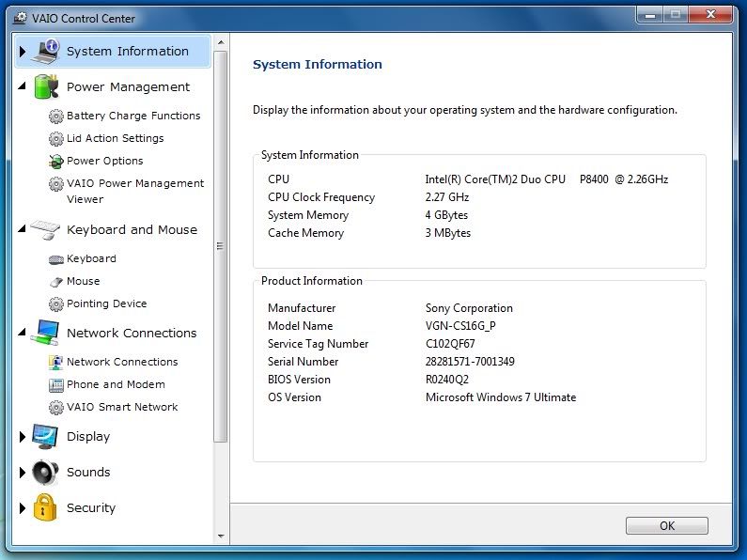Click the VAIO Control Center title bar icon
This screenshot has height=560, width=747.
click(x=20, y=18)
